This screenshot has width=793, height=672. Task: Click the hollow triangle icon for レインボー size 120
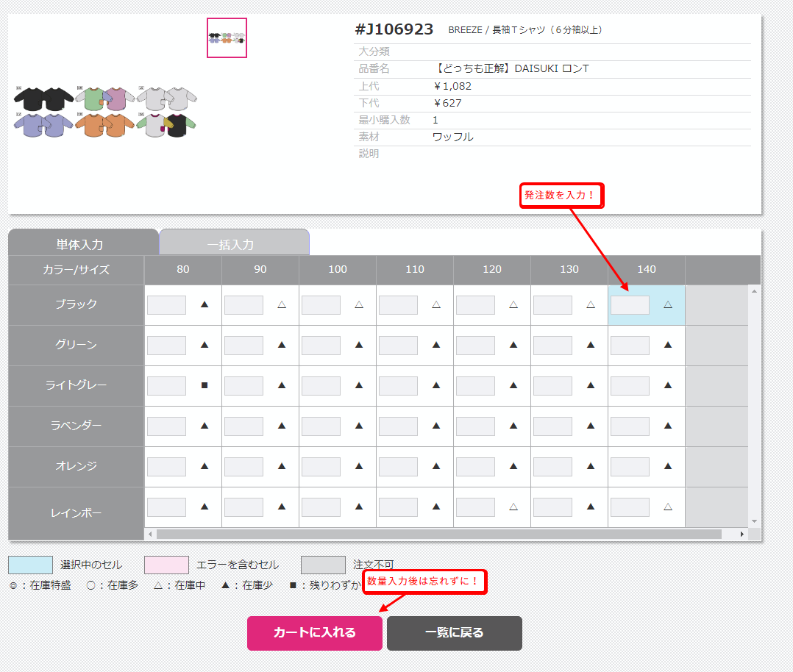coord(513,507)
